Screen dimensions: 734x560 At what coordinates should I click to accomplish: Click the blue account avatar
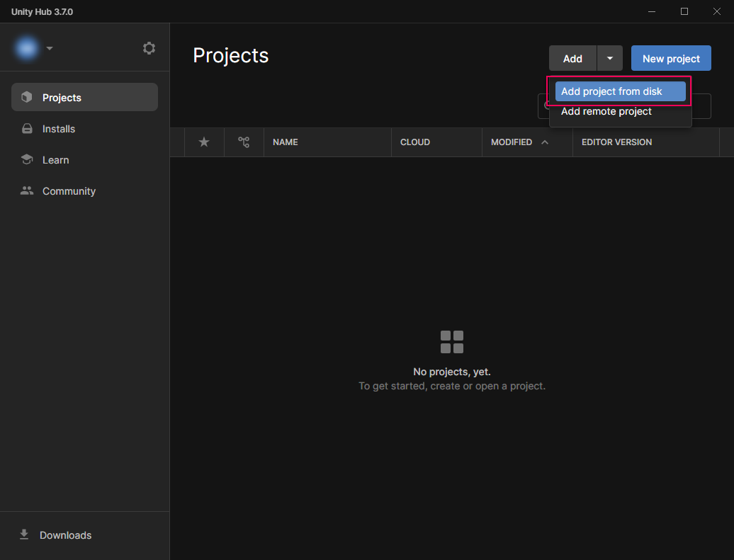pos(27,47)
